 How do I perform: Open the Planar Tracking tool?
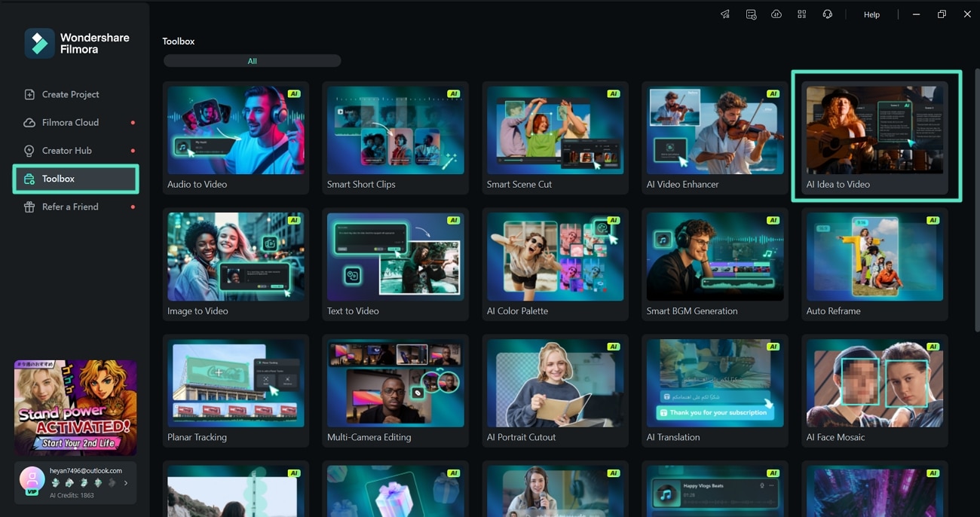(235, 391)
